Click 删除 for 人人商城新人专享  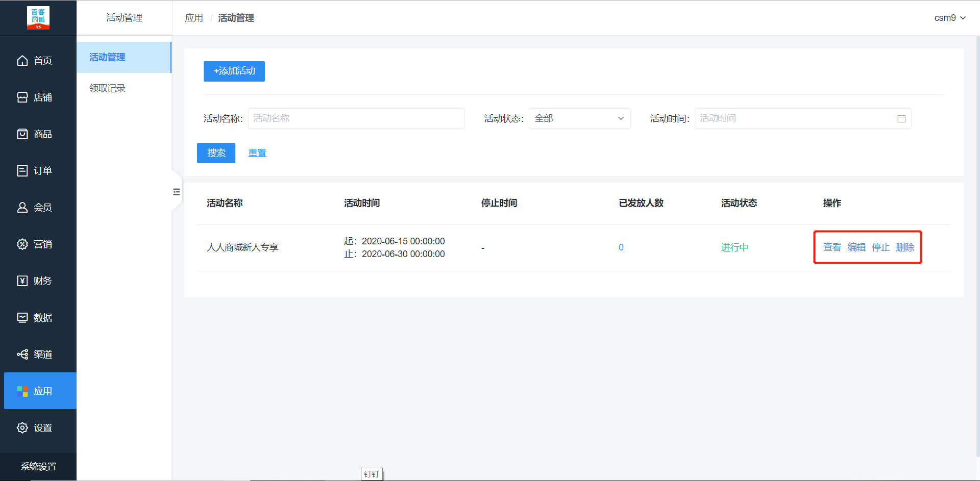pyautogui.click(x=905, y=247)
